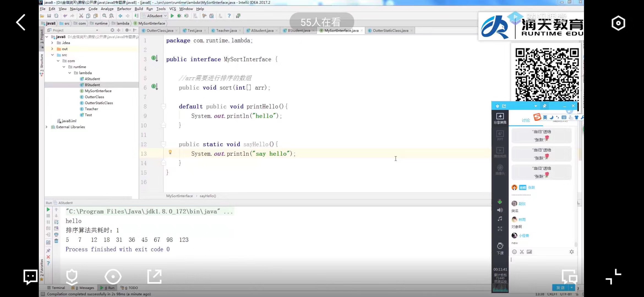Open the Refactor menu
Image resolution: width=644 pixels, height=297 pixels.
tap(124, 9)
